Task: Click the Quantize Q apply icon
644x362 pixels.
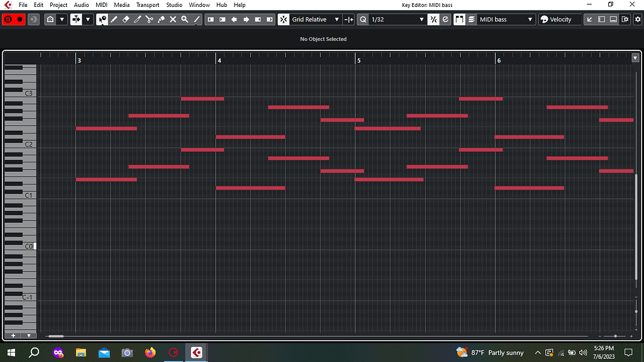Action: click(x=363, y=20)
